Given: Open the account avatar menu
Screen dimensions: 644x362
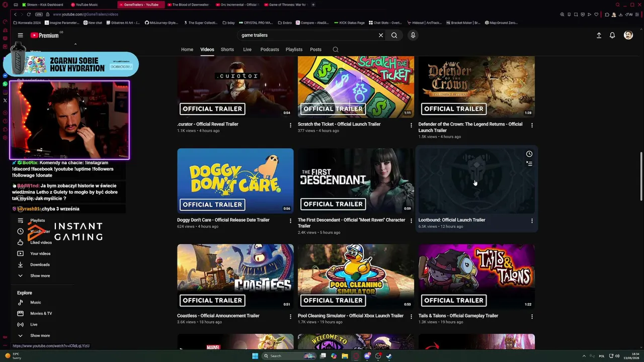Looking at the screenshot, I should point(628,35).
